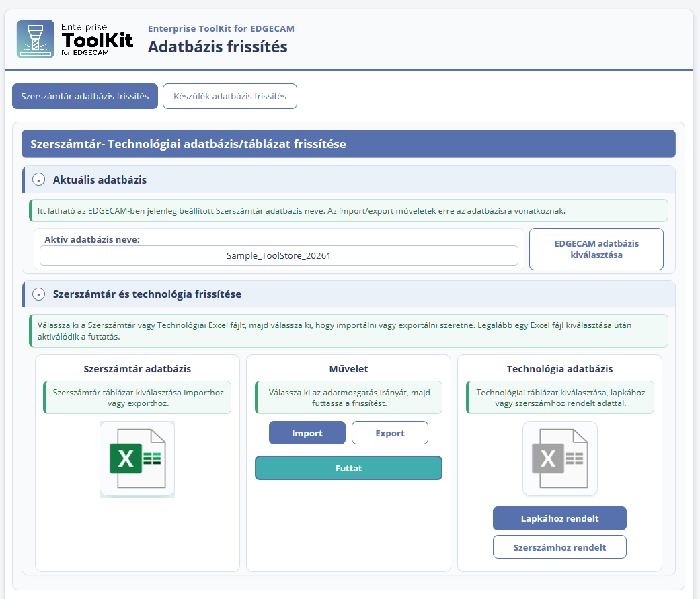The image size is (700, 599).
Task: Click the Enterprise ToolKit logo icon
Action: (x=36, y=39)
